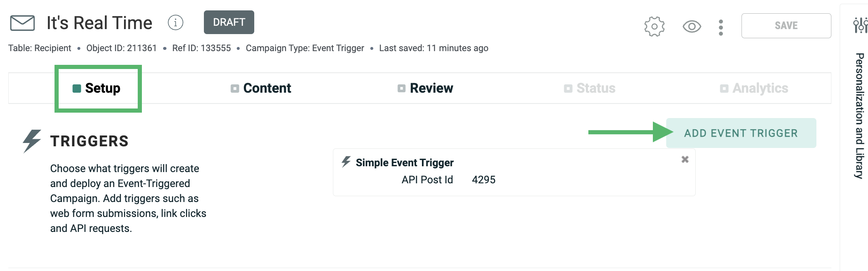Click the ADD EVENT TRIGGER button
The height and width of the screenshot is (271, 868).
(x=741, y=133)
